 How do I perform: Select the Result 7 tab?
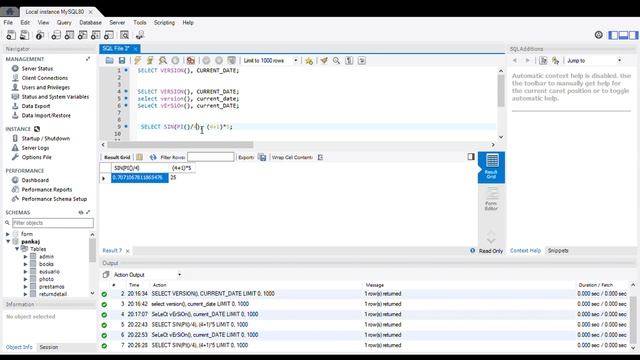tap(112, 251)
